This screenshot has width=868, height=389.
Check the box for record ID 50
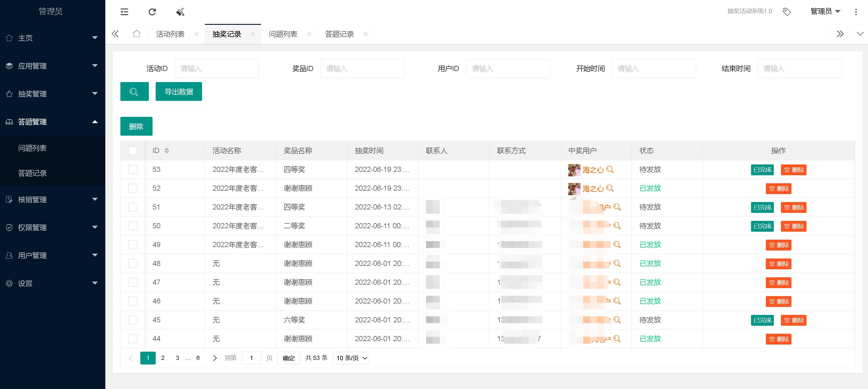(x=133, y=226)
